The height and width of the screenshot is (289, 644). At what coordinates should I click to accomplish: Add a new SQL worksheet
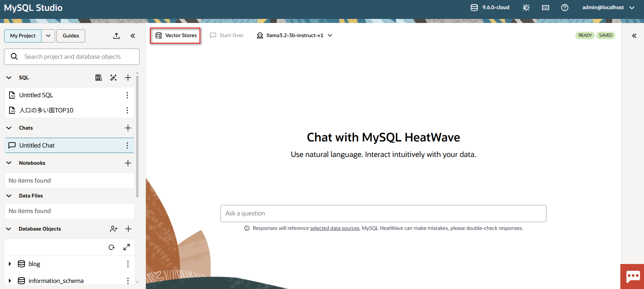tap(128, 78)
